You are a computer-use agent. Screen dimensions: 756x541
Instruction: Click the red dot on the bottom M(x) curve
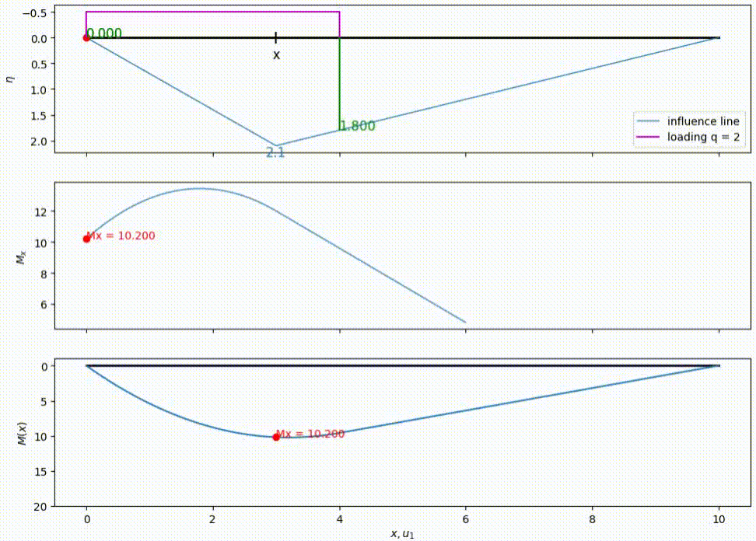click(276, 437)
